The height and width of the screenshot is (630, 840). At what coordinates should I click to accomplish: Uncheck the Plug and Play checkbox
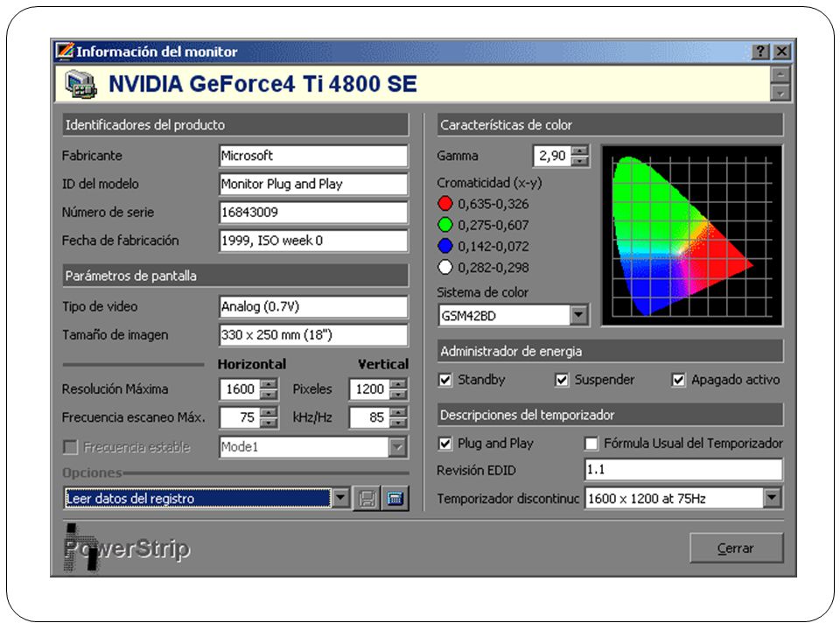click(445, 444)
